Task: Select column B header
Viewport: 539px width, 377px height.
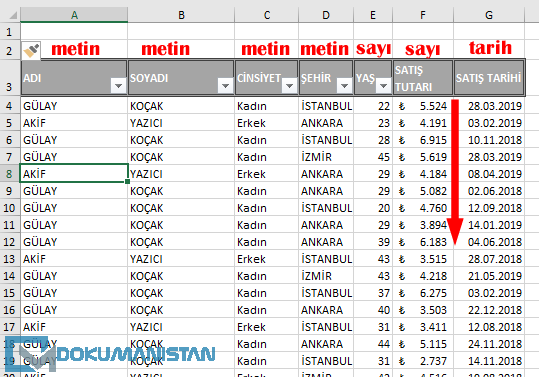Action: pos(181,15)
